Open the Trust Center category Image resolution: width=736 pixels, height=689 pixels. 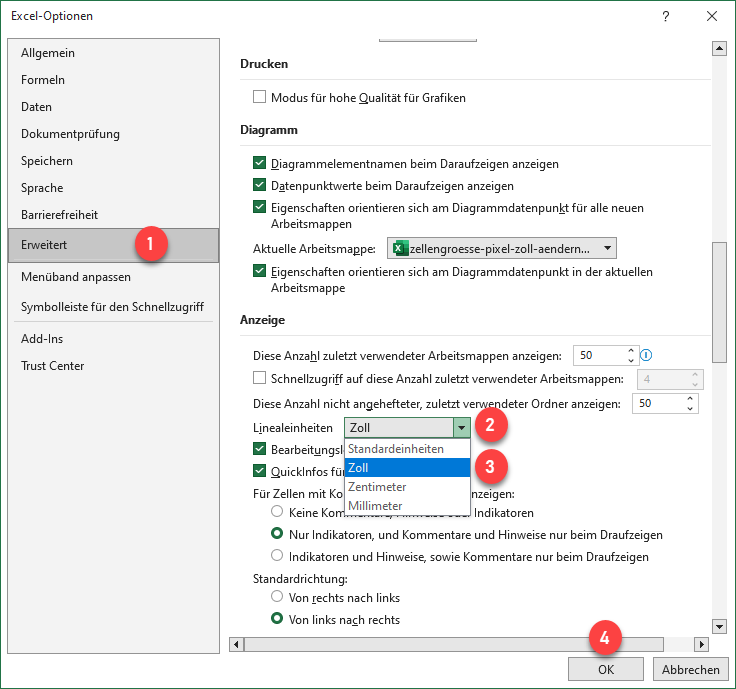pyautogui.click(x=114, y=366)
